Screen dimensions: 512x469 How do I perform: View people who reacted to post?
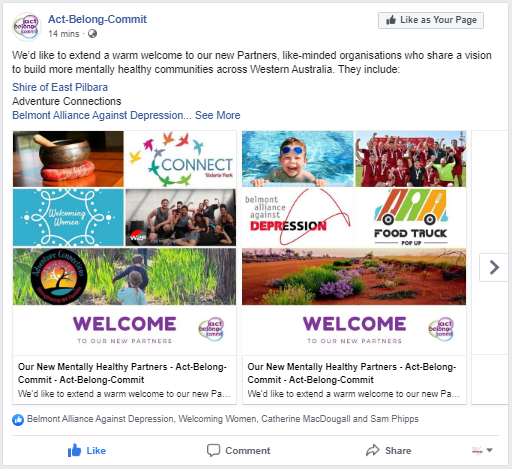point(223,419)
